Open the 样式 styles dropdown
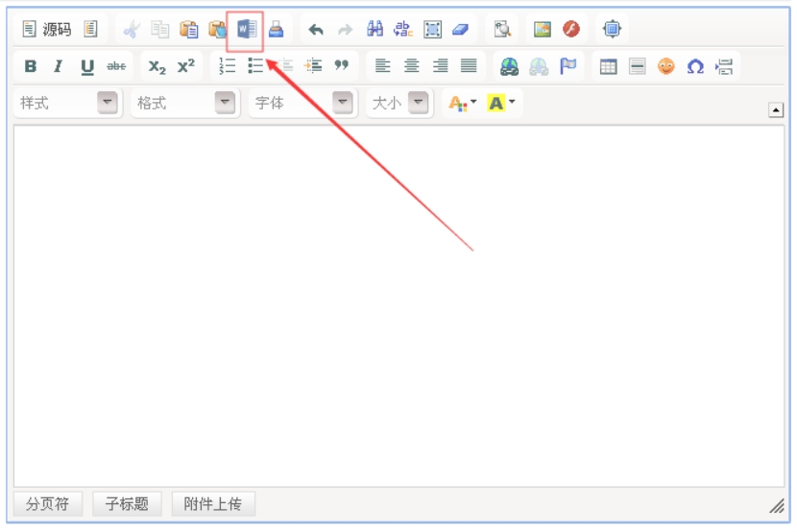The height and width of the screenshot is (532, 797). point(109,103)
